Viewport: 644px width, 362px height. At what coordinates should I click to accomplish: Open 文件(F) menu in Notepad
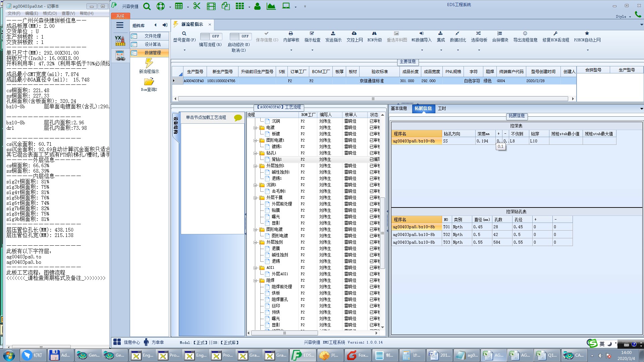tap(14, 13)
